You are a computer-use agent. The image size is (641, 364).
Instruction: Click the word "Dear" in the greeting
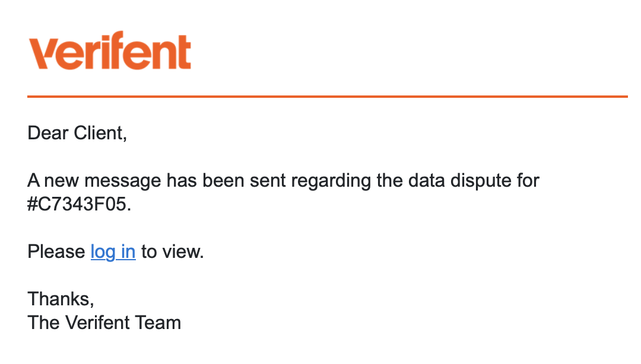pos(48,133)
